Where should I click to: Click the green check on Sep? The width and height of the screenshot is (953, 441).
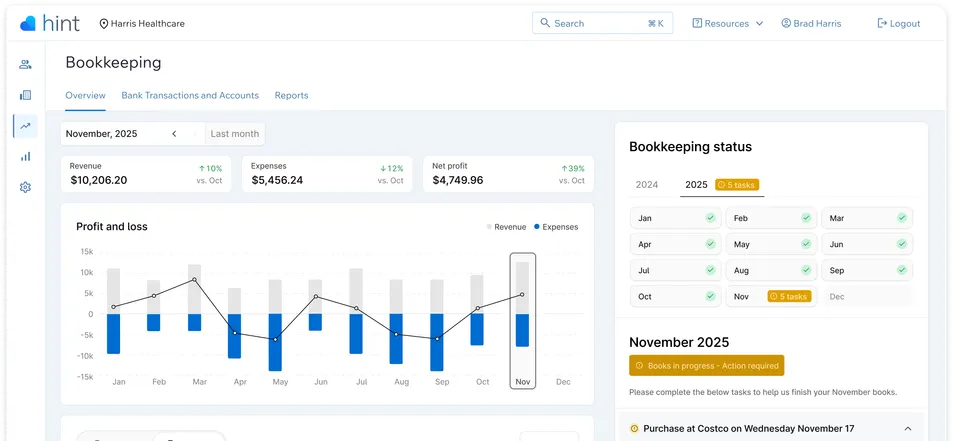(902, 270)
